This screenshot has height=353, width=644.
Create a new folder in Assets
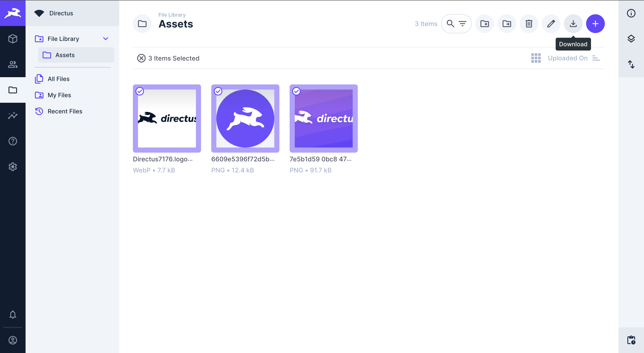pyautogui.click(x=484, y=23)
